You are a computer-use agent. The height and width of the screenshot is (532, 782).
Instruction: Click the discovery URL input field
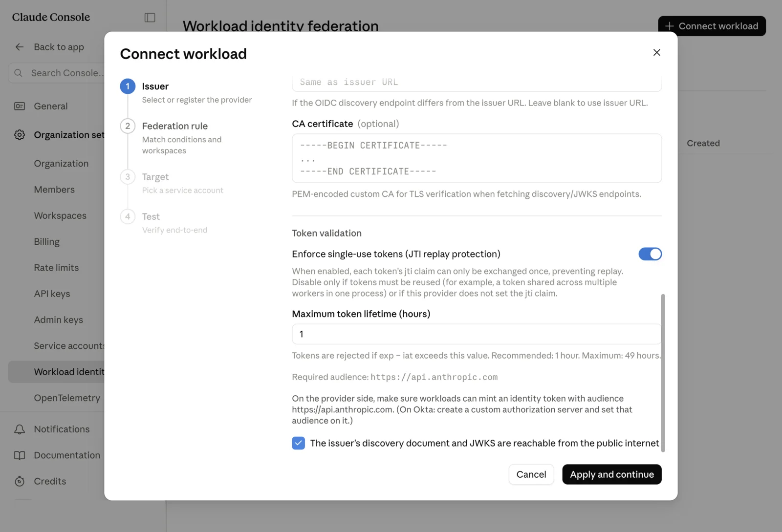click(477, 83)
